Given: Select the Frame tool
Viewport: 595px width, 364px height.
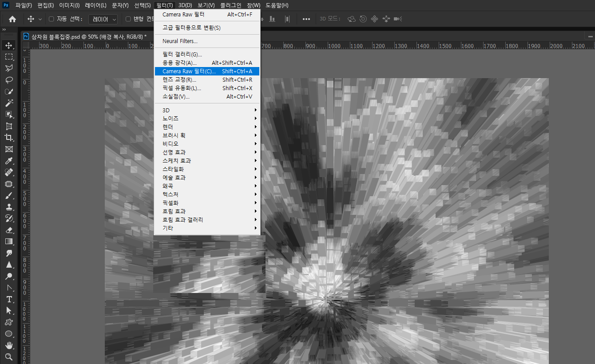Looking at the screenshot, I should 9,149.
